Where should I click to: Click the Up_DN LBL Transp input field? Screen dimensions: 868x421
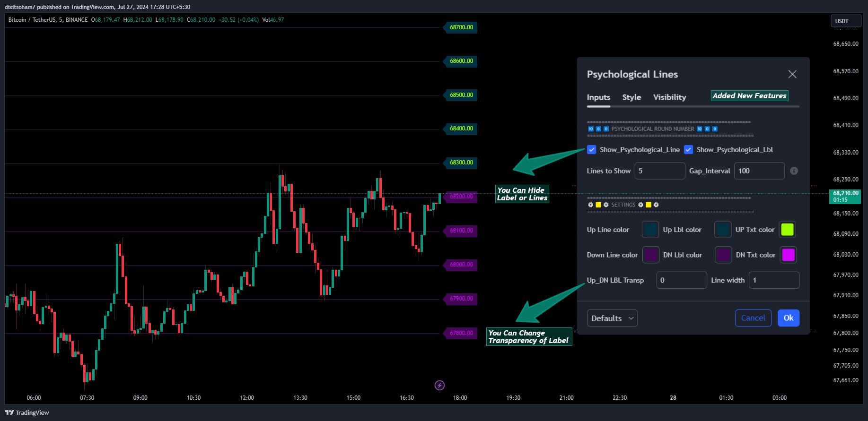[682, 280]
